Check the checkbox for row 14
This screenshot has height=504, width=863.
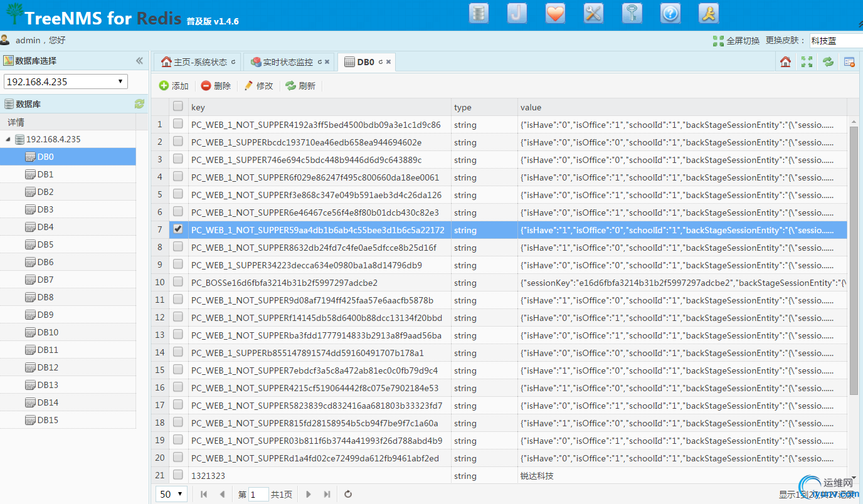pyautogui.click(x=178, y=352)
